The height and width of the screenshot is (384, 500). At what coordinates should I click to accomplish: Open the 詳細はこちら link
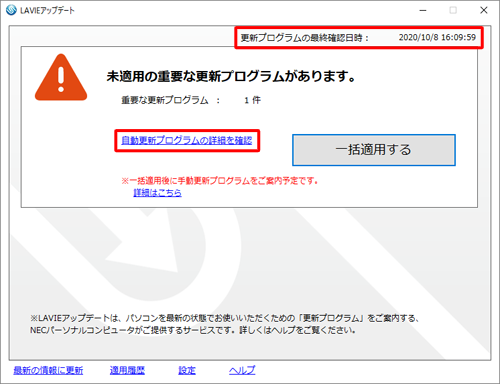pos(157,193)
